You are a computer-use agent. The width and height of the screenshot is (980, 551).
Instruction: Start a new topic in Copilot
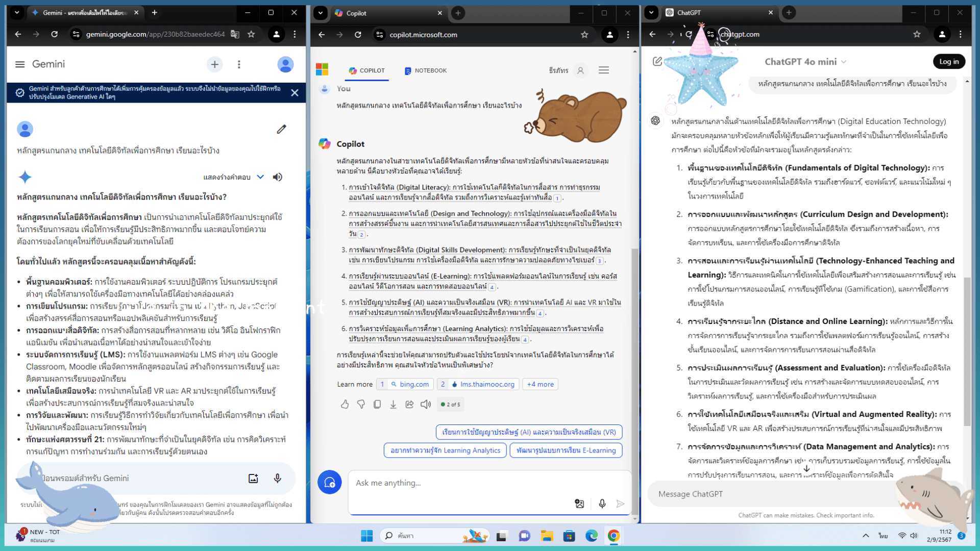point(330,482)
